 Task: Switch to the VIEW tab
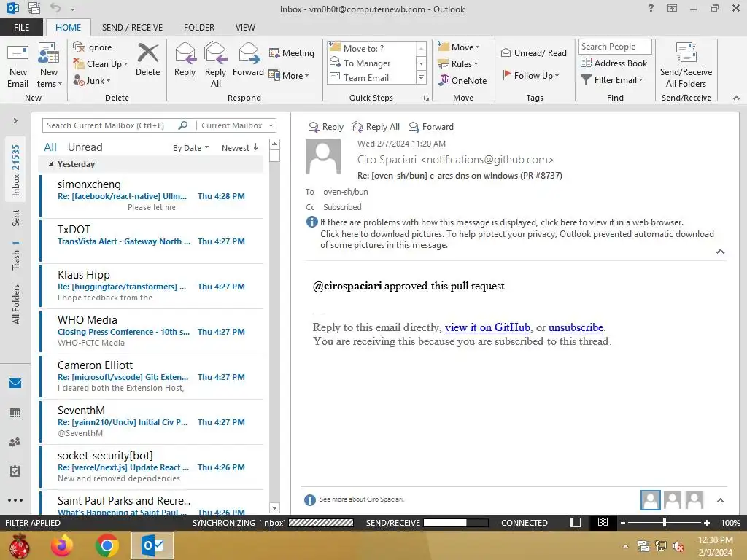(245, 27)
